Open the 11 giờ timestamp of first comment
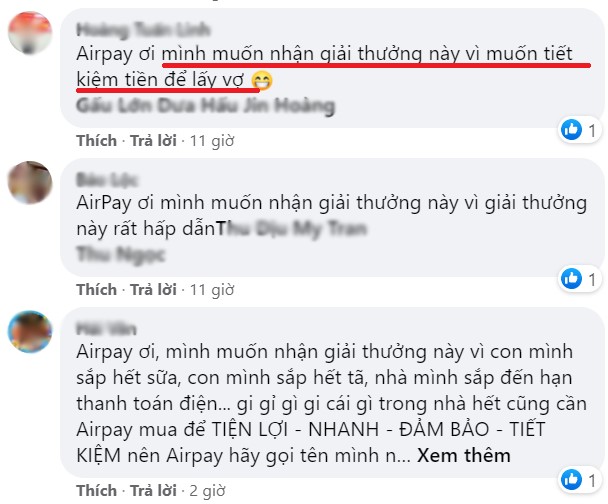The height and width of the screenshot is (504, 608). pyautogui.click(x=212, y=141)
